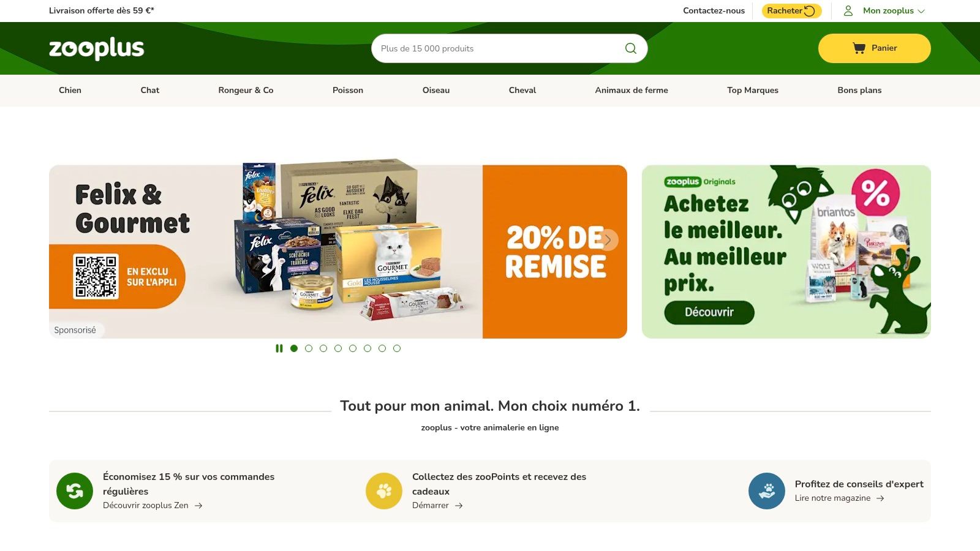Focus the product search field
The image size is (980, 551).
(x=499, y=48)
